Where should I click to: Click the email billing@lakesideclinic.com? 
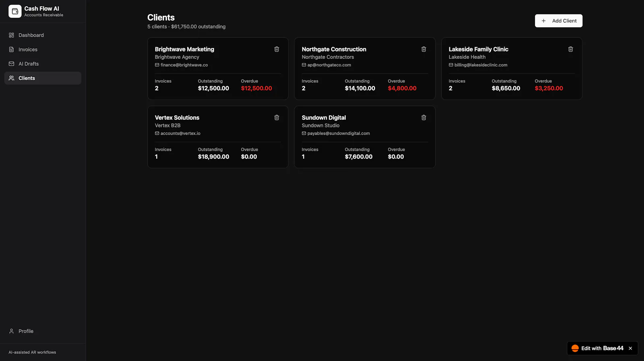coord(481,65)
